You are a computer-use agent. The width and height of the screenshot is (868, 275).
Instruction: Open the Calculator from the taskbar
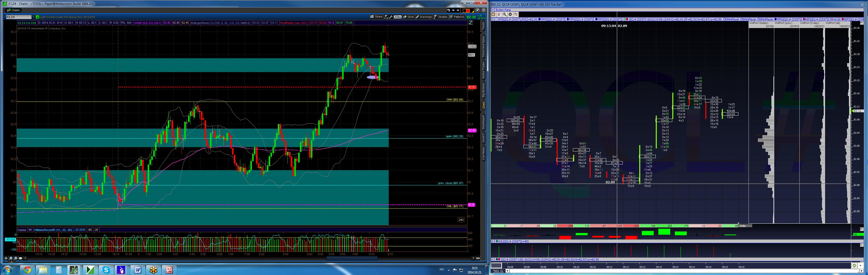tap(59, 270)
